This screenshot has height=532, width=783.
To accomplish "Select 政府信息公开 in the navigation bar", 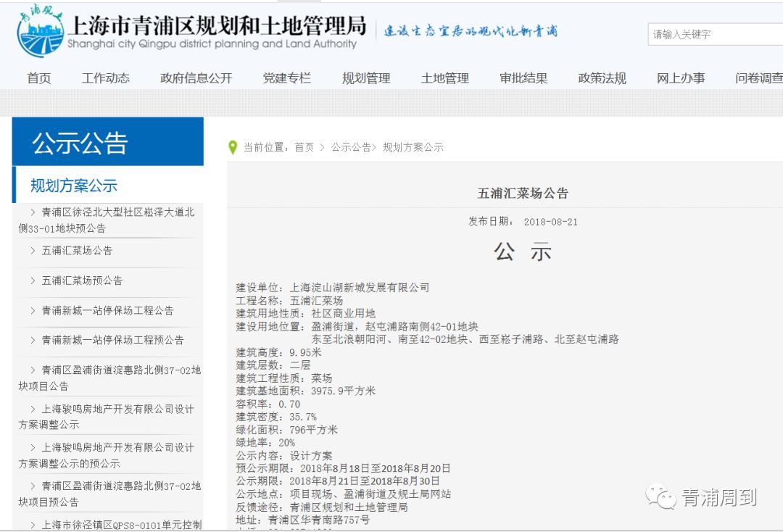I will [x=196, y=78].
